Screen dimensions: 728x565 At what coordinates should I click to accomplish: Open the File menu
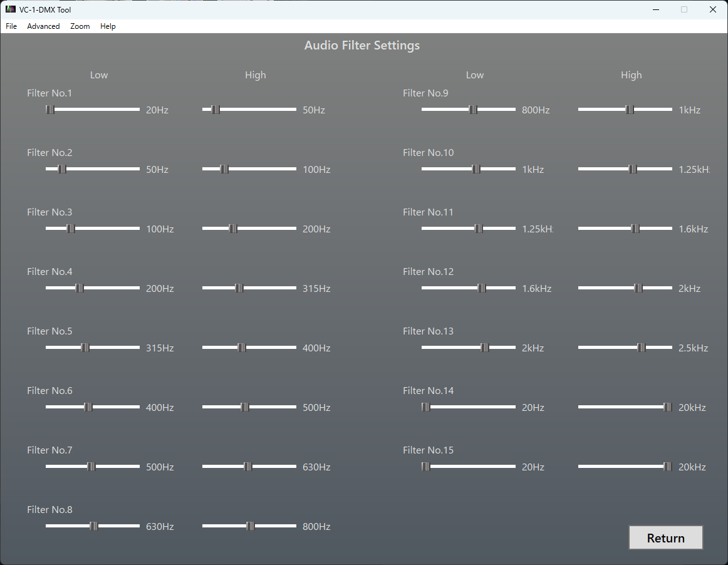pyautogui.click(x=11, y=26)
